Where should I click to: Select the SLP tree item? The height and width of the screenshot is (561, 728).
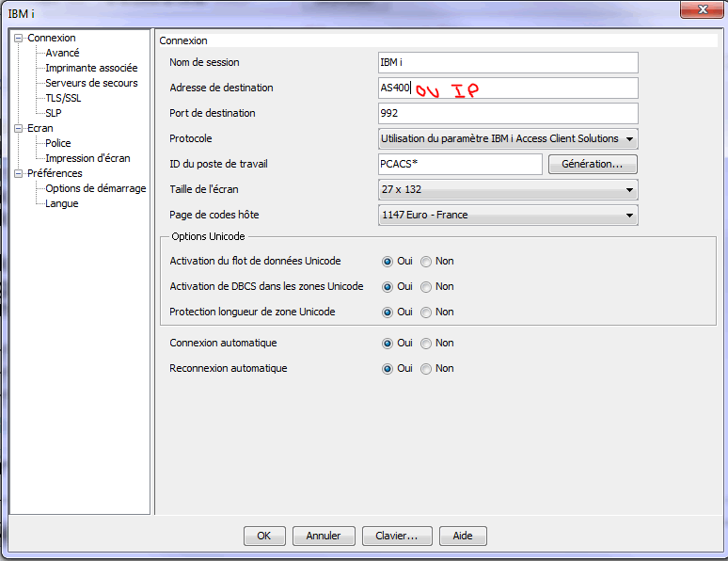click(x=54, y=113)
